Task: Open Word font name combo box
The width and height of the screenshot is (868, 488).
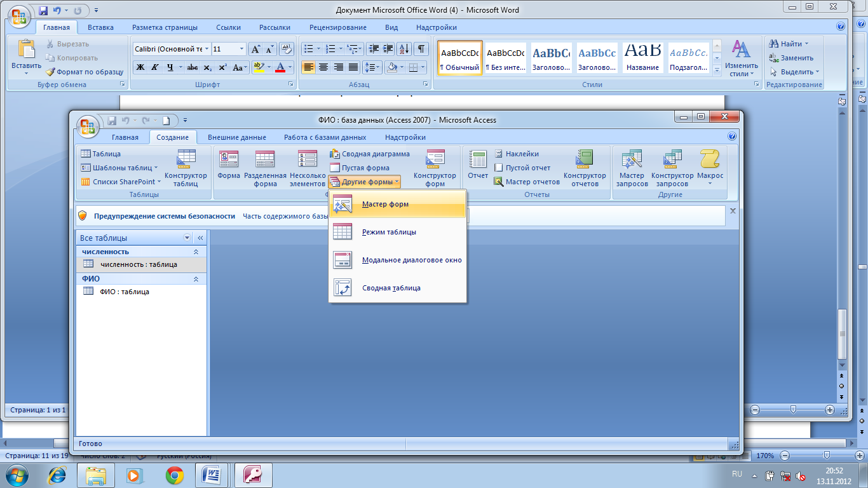Action: click(x=171, y=49)
